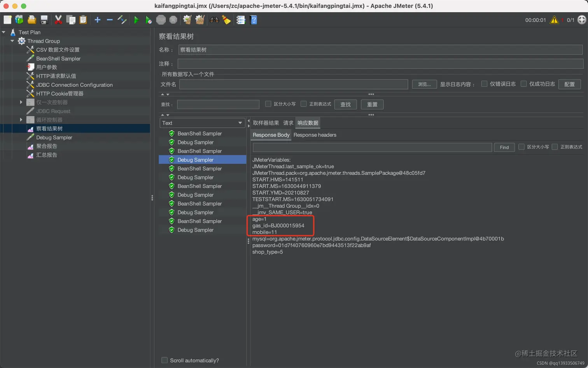Save the test plan with floppy icon
The height and width of the screenshot is (368, 588).
(44, 19)
